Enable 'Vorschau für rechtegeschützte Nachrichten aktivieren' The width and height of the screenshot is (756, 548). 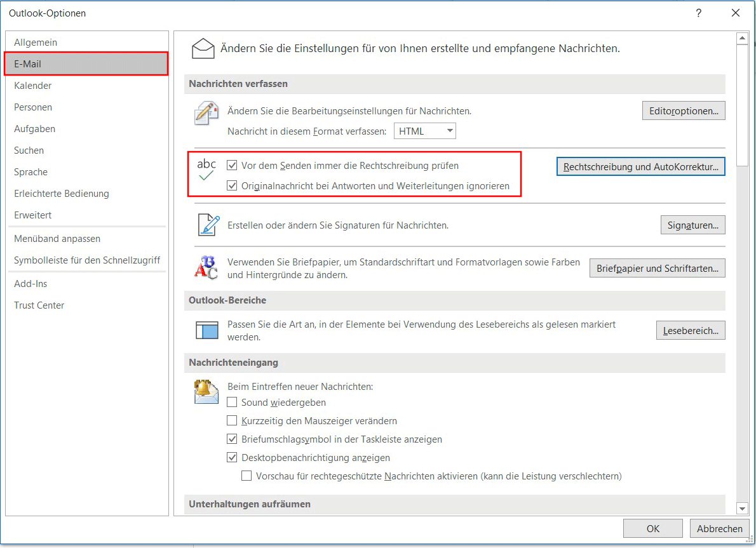coord(246,476)
